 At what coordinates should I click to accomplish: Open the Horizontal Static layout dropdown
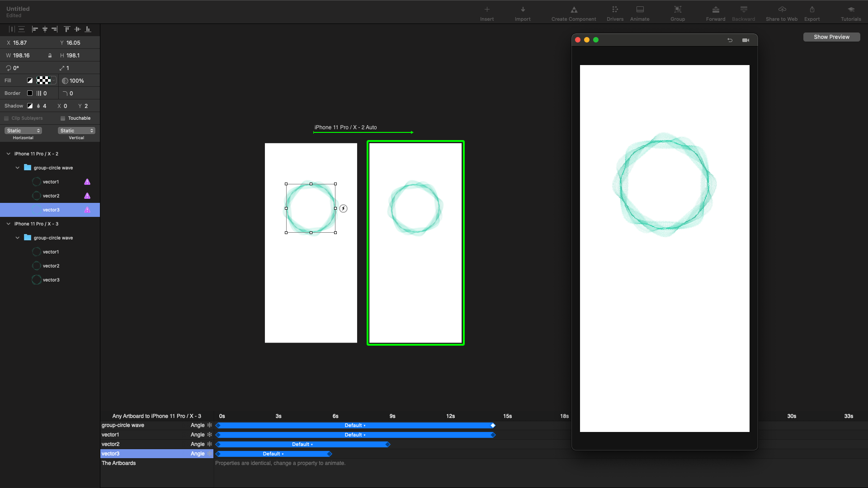coord(23,131)
